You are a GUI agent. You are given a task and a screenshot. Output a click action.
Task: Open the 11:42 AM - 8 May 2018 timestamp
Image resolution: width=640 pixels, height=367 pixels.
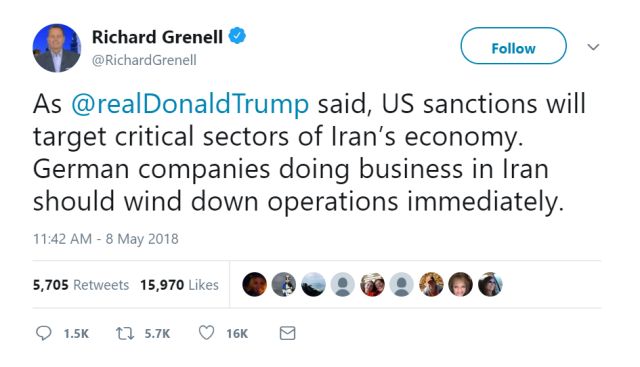tap(106, 239)
